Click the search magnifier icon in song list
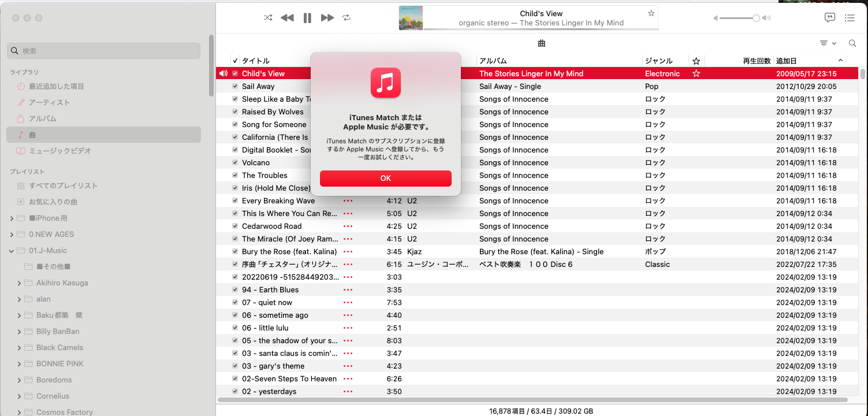 pyautogui.click(x=852, y=43)
